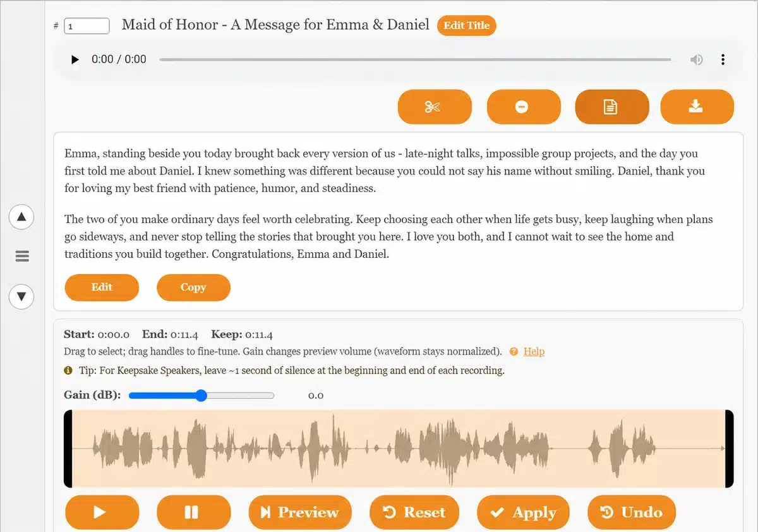Viewport: 758px width, 532px height.
Task: Click the "Drag to select" instruction text
Action: (x=283, y=351)
